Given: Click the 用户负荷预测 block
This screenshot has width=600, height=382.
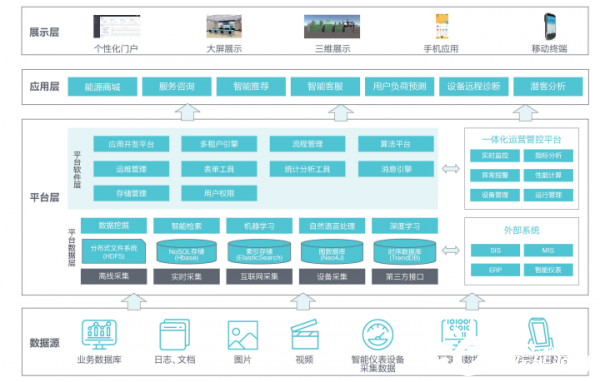Looking at the screenshot, I should [x=399, y=87].
